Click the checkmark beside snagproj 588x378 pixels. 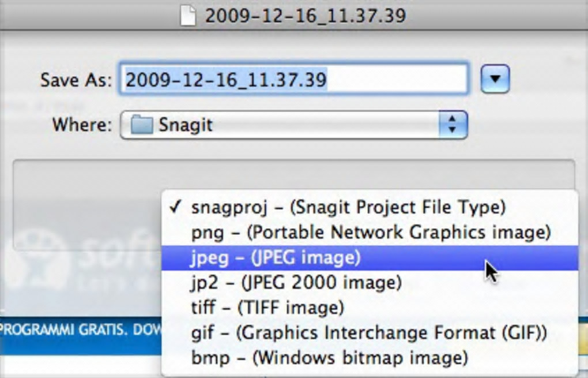click(x=176, y=207)
